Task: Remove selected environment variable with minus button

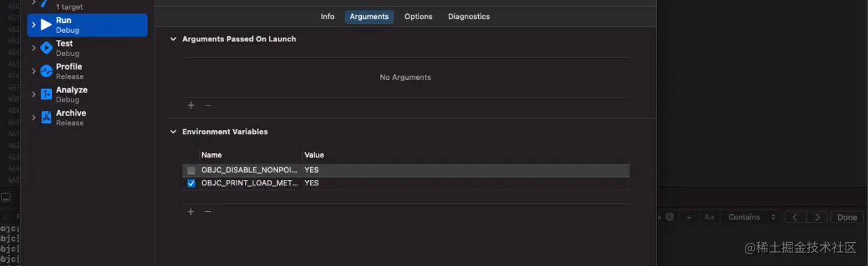Action: coord(208,211)
